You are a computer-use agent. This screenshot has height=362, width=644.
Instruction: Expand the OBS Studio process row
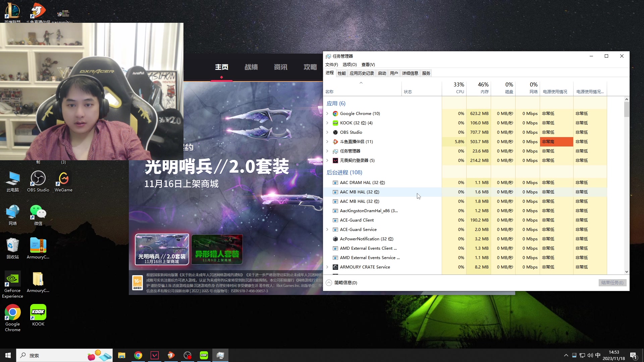point(327,132)
